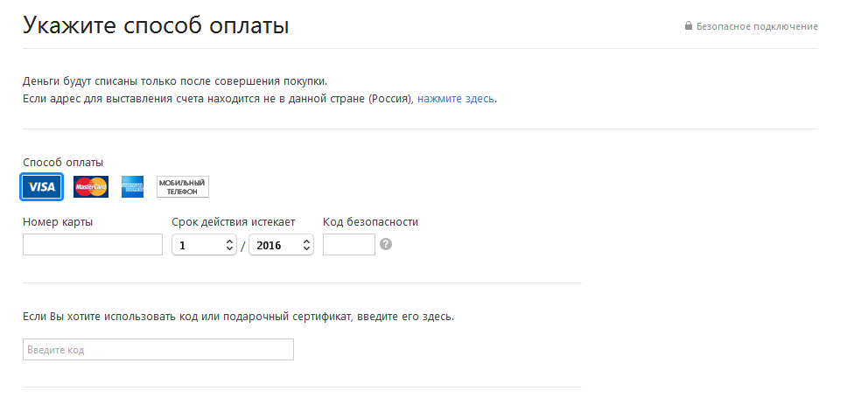Viewport: 868px width, 398px height.
Task: Click the Код безопасности label text
Action: [x=370, y=221]
